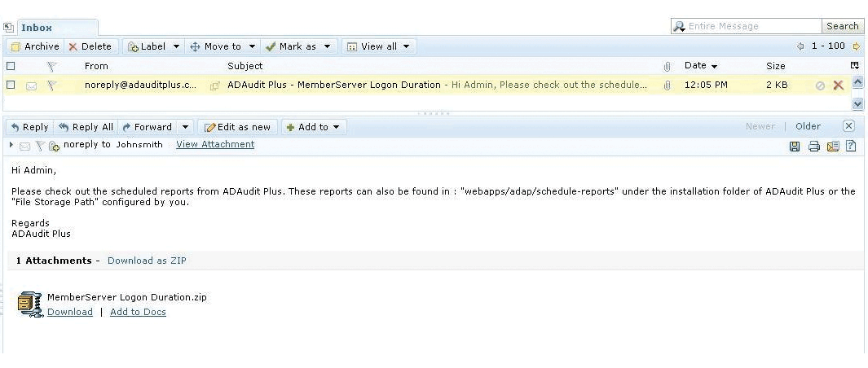Click the Download as ZIP link

pos(147,261)
